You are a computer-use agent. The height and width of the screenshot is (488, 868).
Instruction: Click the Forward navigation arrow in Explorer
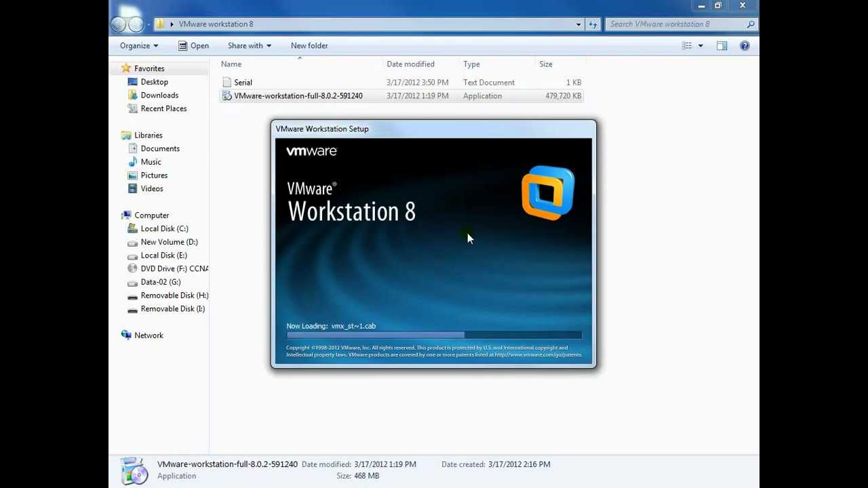(x=136, y=24)
